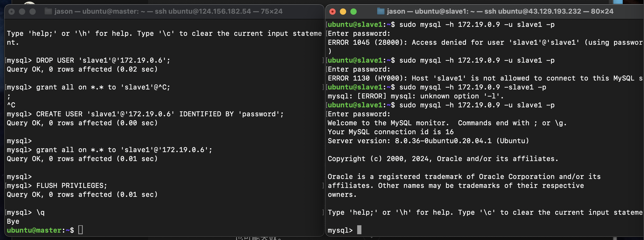Click the Type 'help;' line in slave1 terminal
This screenshot has height=240, width=644.
point(485,212)
